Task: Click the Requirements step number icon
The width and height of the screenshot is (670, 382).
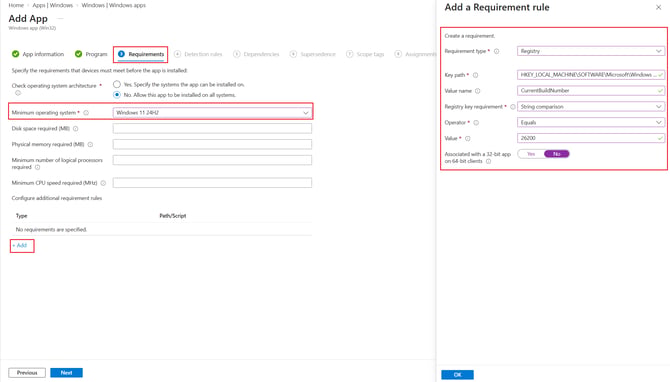Action: (x=121, y=54)
